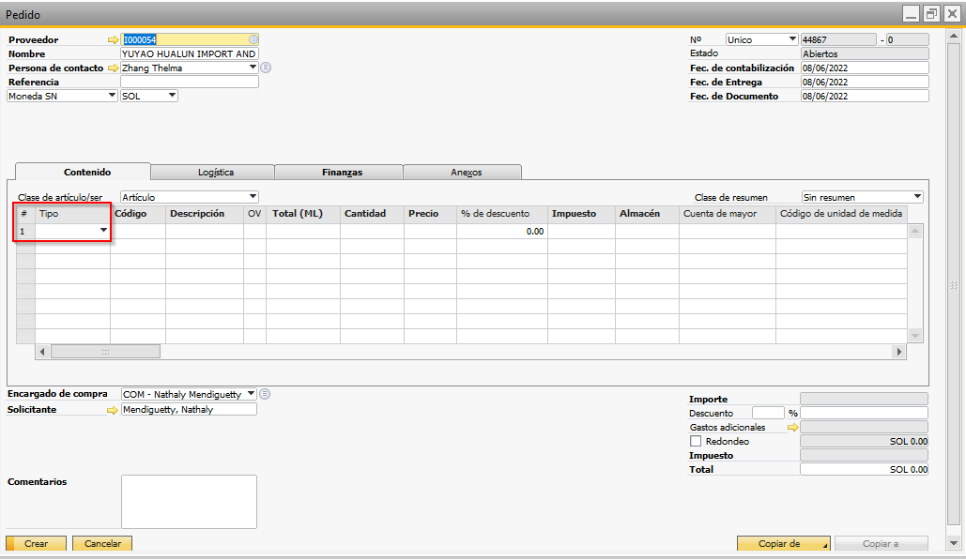Expand the Clase de resumen dropdown
This screenshot has width=966, height=560.
(x=917, y=197)
